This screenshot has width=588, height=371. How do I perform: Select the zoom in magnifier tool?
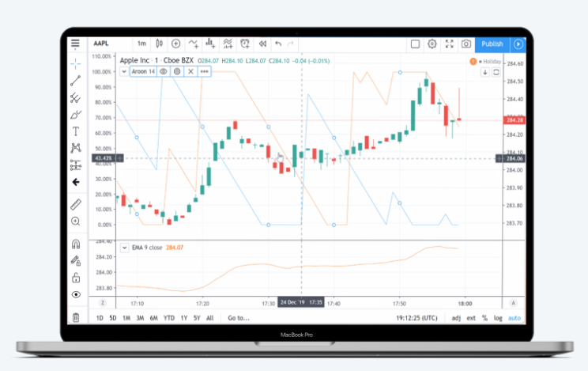(x=75, y=221)
